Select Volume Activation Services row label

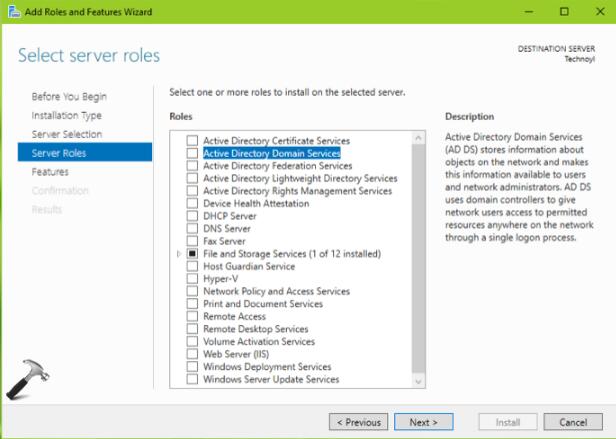259,342
